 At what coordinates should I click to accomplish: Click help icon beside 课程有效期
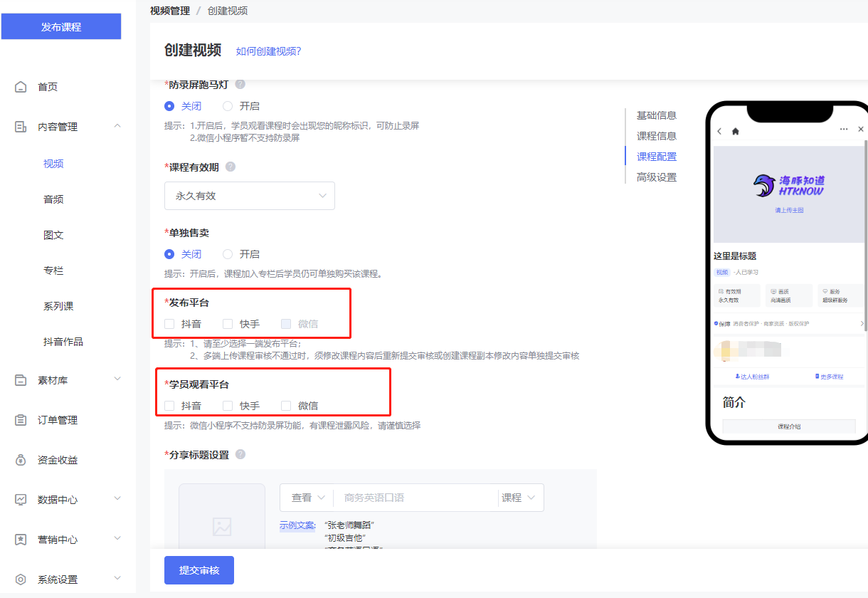(x=231, y=167)
